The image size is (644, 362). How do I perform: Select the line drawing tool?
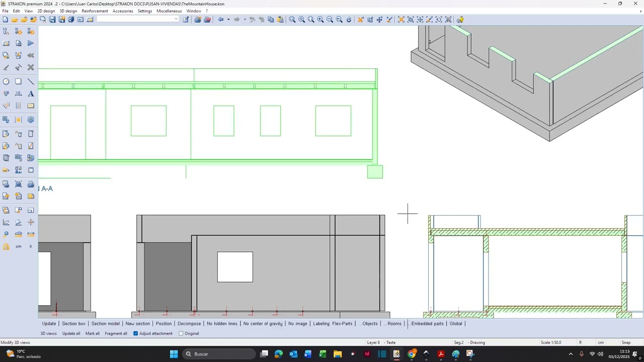(31, 81)
